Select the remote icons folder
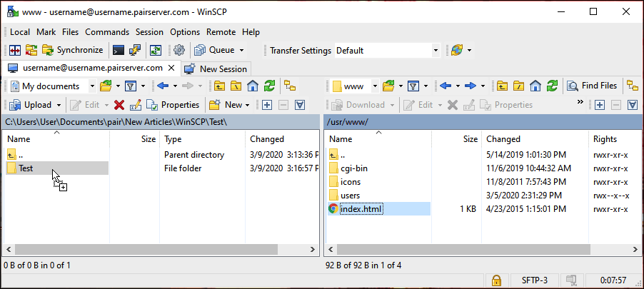Screen dimensions: 644x289 tap(351, 182)
